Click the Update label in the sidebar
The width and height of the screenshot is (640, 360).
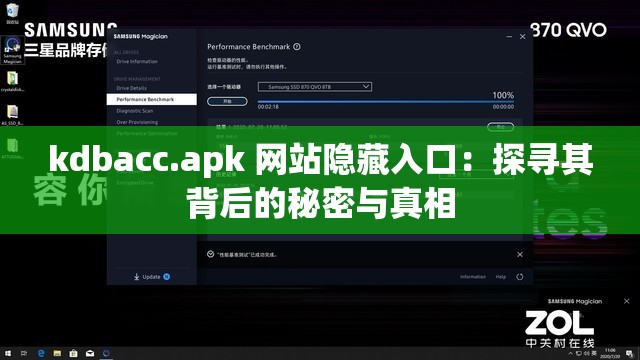coord(151,277)
